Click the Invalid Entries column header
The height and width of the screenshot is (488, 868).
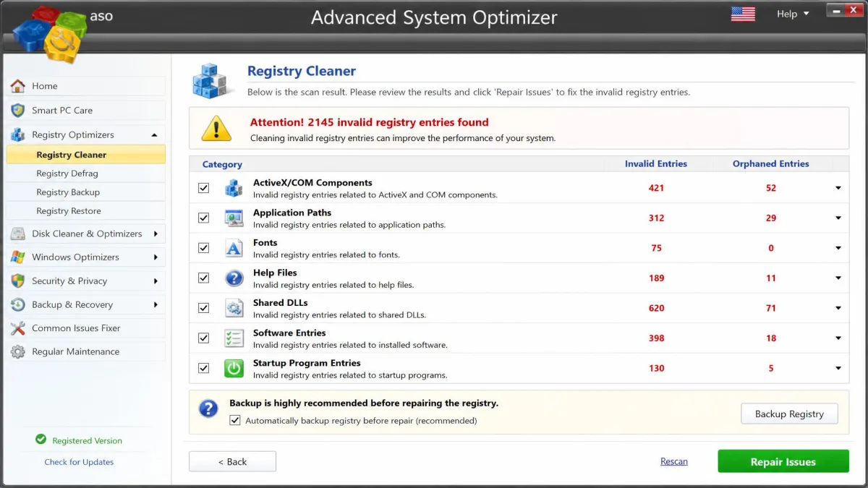point(656,164)
